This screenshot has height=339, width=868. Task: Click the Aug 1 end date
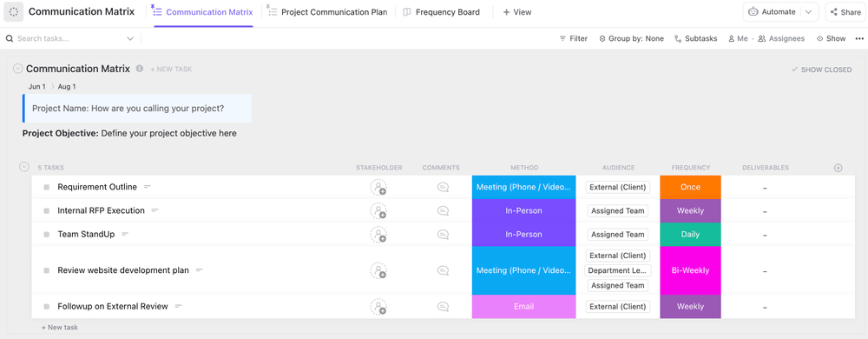pos(67,87)
